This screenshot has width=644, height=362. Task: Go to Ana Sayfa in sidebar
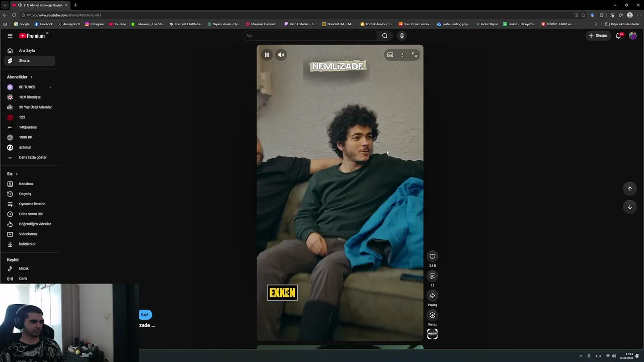30,51
